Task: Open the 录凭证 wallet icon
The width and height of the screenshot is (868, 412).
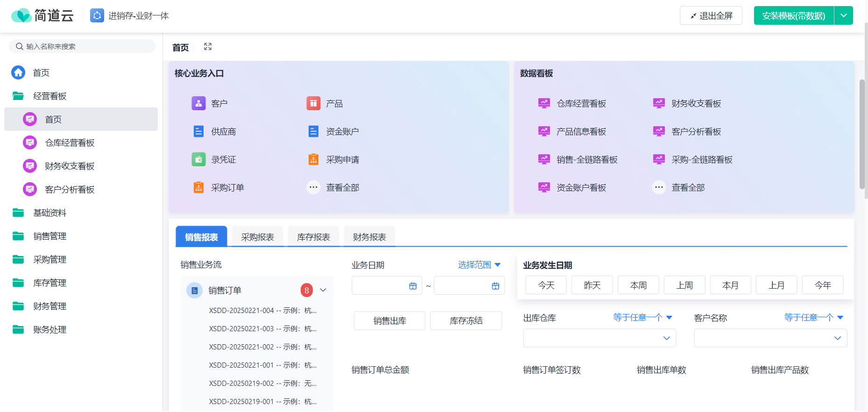Action: [x=198, y=159]
